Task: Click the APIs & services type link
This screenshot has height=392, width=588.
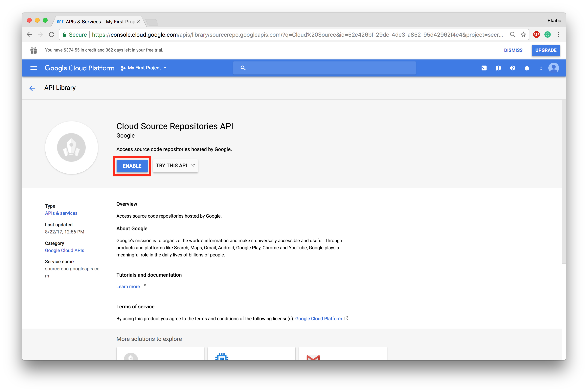Action: (x=61, y=213)
